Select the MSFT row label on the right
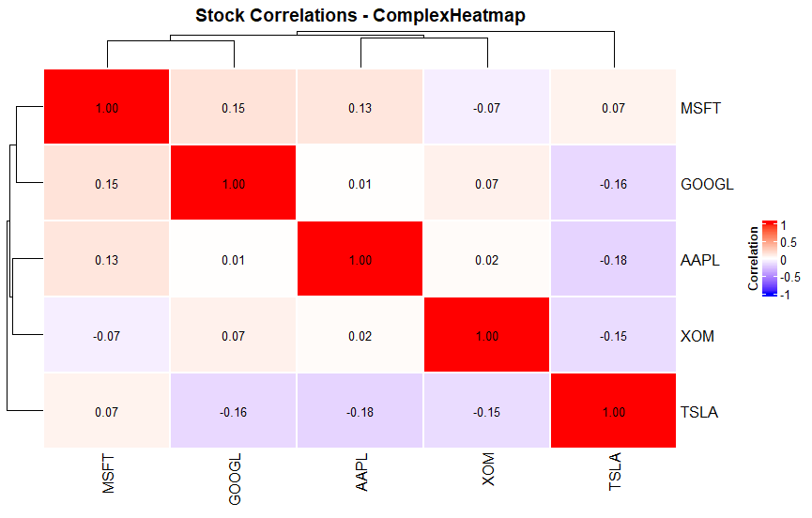 click(700, 108)
